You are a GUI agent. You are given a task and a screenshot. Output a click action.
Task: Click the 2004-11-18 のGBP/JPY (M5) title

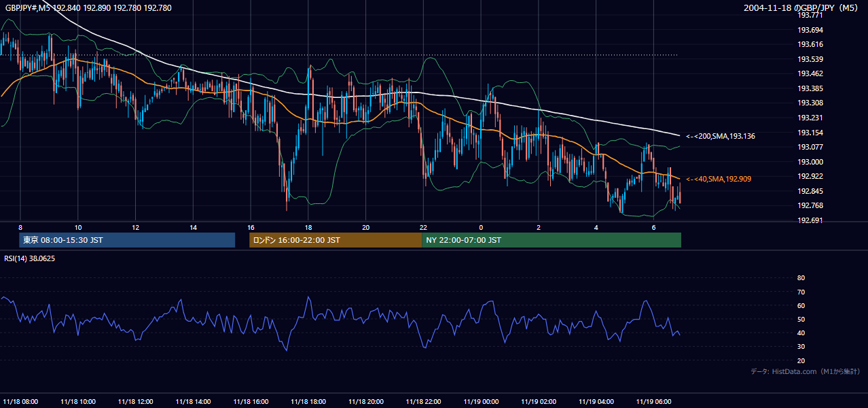click(x=801, y=8)
